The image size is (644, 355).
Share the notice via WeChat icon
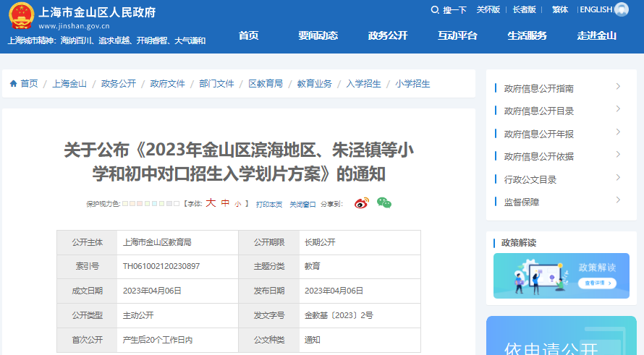tap(384, 203)
